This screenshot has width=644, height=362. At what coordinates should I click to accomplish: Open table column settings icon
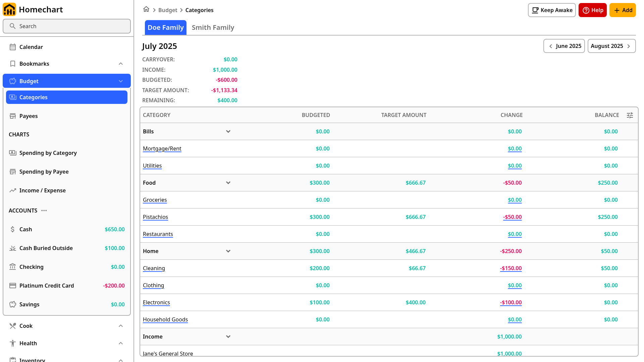630,115
